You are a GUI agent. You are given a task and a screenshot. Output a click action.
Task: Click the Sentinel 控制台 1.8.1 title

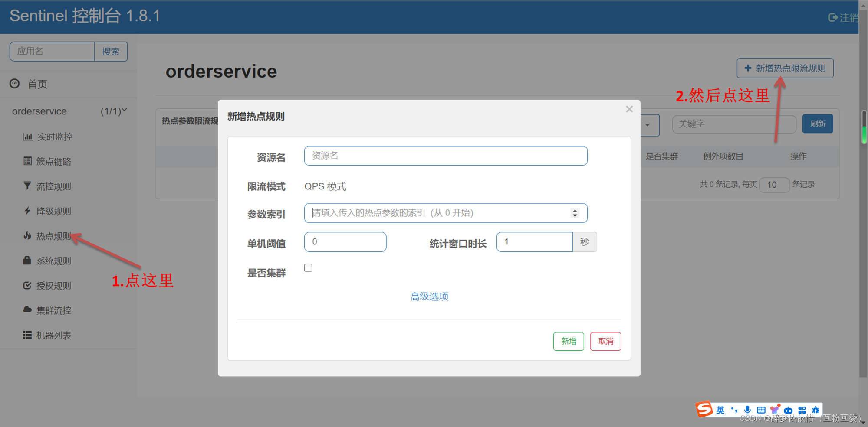coord(85,16)
